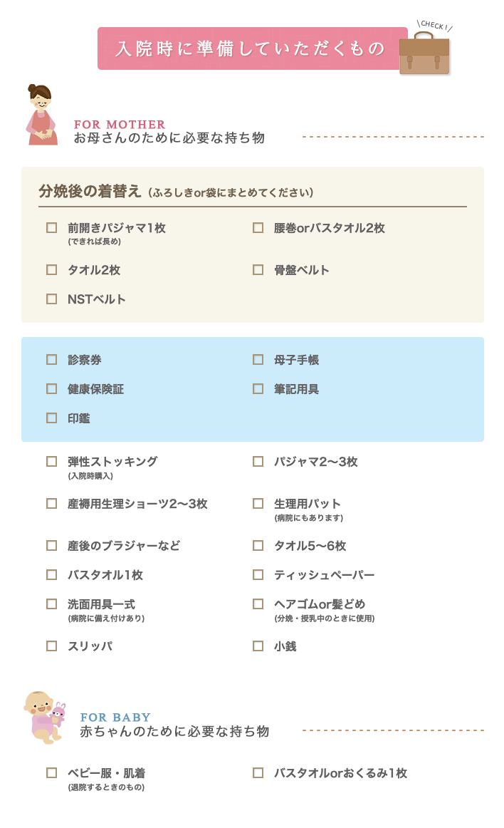Viewport: 504px width, 828px height.
Task: Click the brown briefcase CHECK icon
Action: coord(424,53)
